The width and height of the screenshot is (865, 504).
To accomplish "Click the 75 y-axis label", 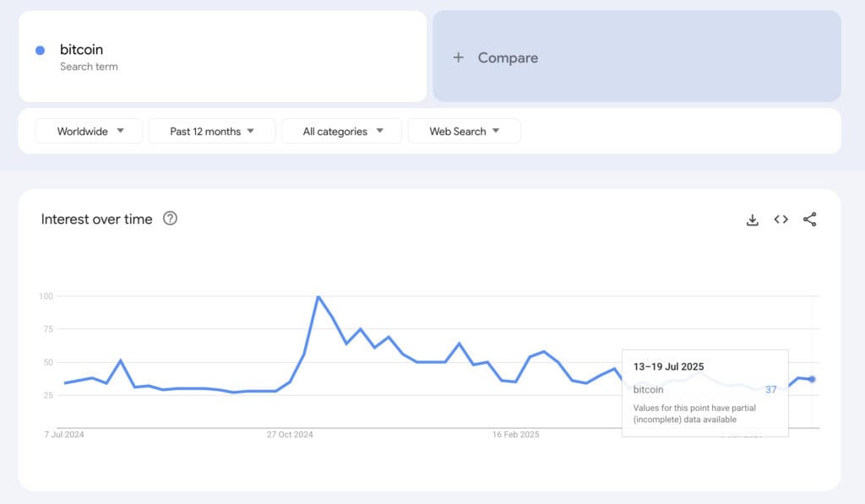I will click(48, 329).
